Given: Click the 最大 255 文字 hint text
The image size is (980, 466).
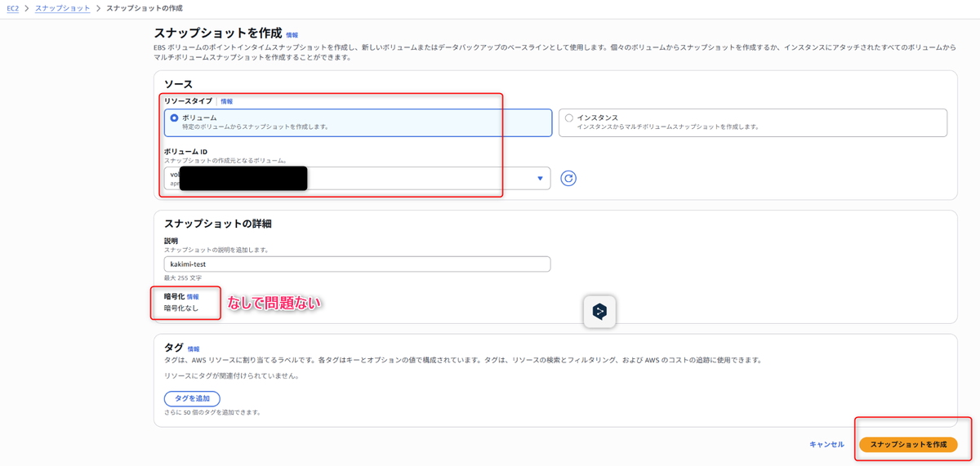Looking at the screenshot, I should pos(183,278).
